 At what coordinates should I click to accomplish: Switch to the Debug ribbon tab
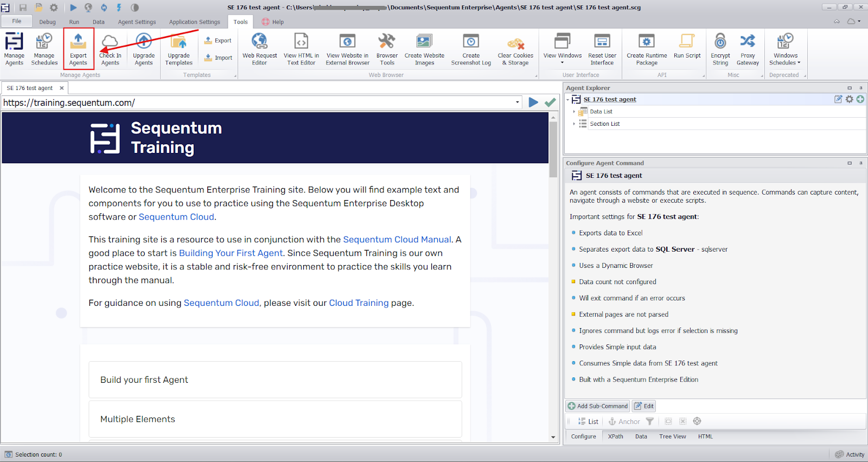coord(47,22)
